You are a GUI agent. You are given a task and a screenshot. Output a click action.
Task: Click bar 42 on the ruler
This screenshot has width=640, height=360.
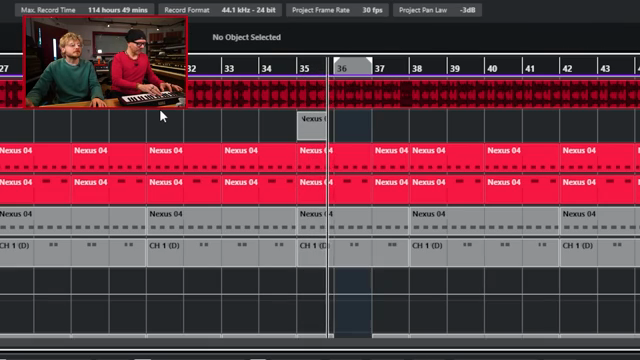[567, 69]
